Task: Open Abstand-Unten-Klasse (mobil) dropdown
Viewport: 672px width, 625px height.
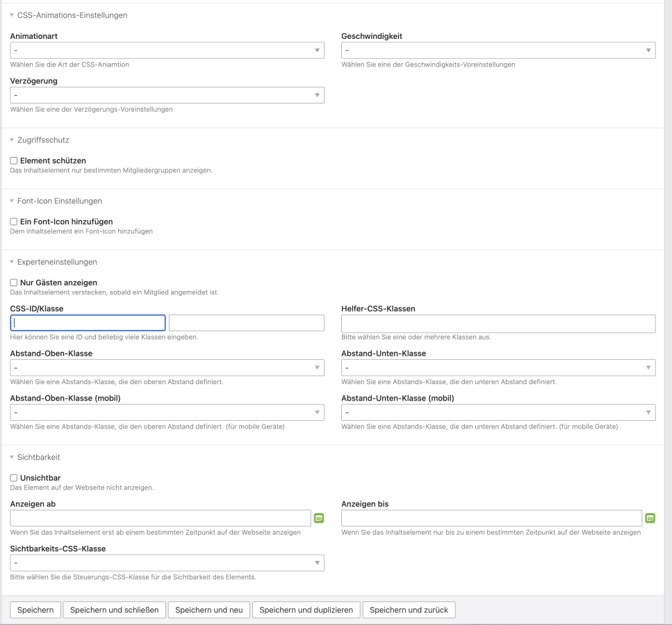Action: tap(498, 412)
